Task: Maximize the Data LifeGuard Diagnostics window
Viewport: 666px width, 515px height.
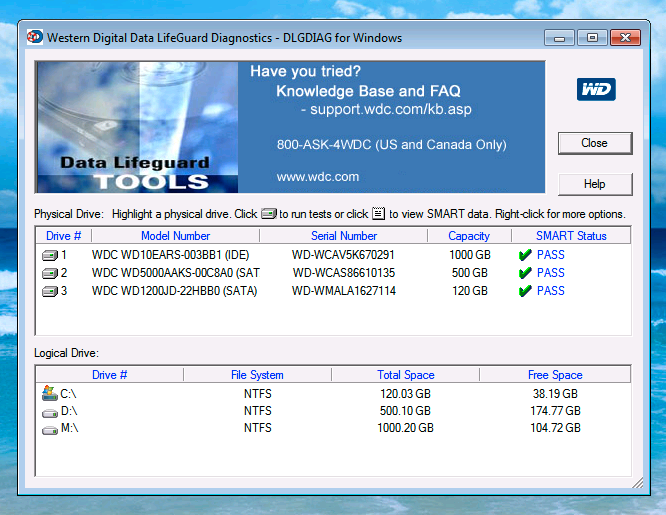Action: coord(592,38)
